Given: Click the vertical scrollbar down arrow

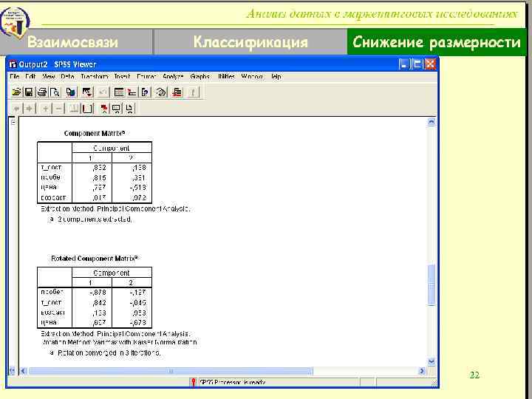Looking at the screenshot, I should (432, 361).
